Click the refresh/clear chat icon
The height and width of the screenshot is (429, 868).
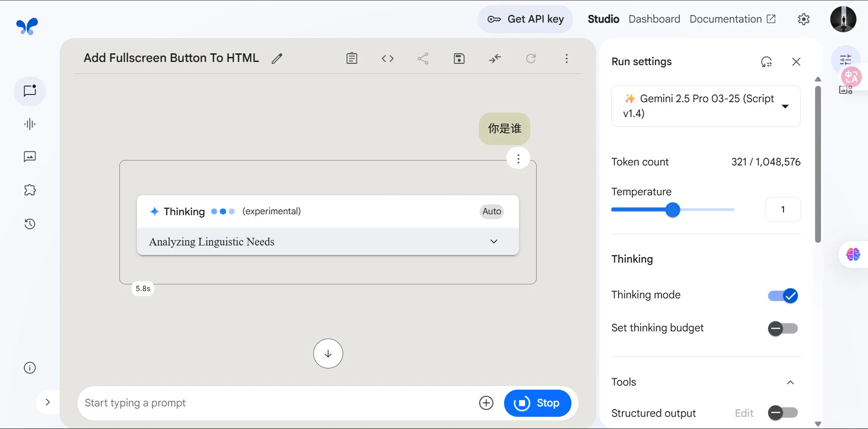(531, 58)
